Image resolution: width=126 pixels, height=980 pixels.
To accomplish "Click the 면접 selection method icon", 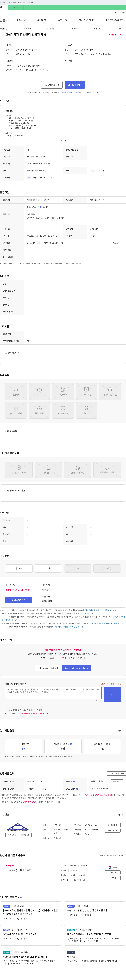I will pos(46,568).
